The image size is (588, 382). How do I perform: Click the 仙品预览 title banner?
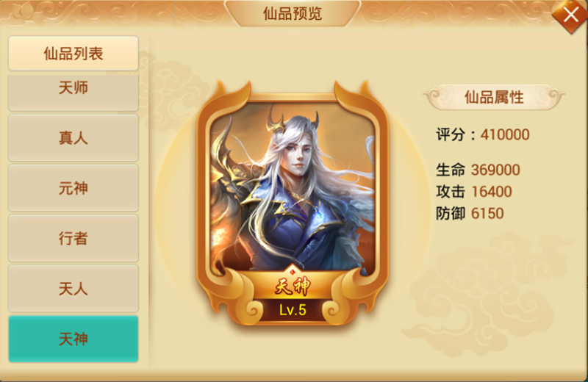[x=293, y=13]
